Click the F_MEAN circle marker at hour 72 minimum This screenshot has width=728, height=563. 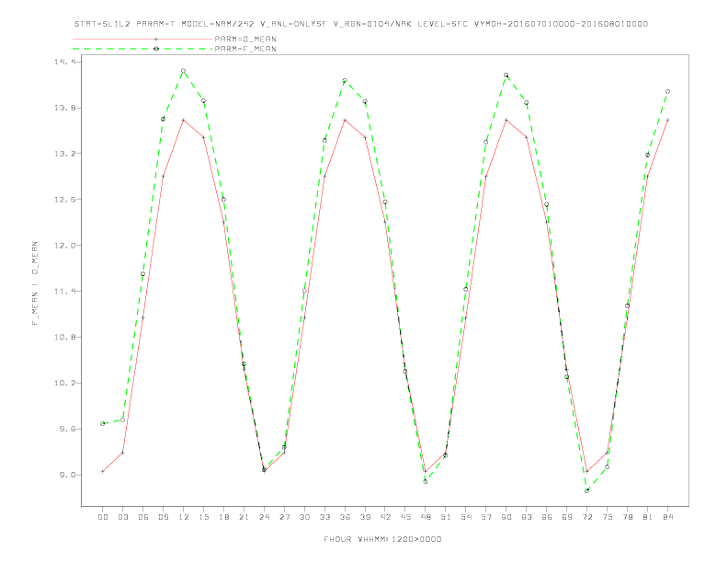tap(587, 490)
